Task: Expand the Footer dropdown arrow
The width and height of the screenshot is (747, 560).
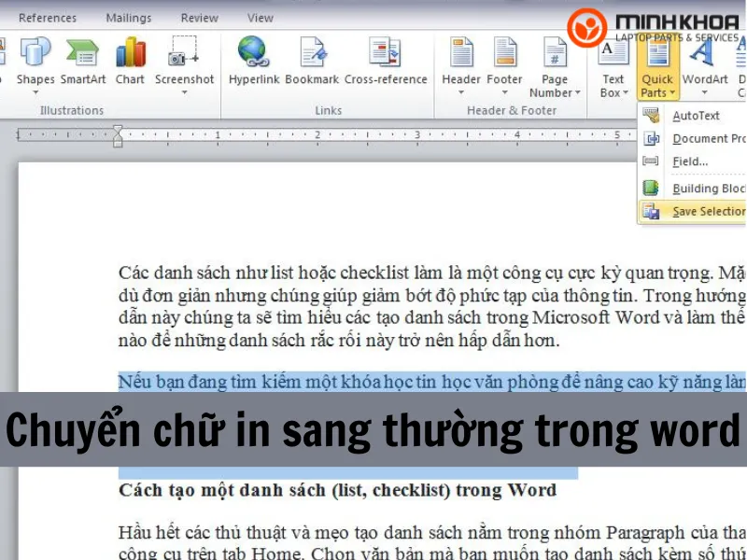Action: point(505,92)
